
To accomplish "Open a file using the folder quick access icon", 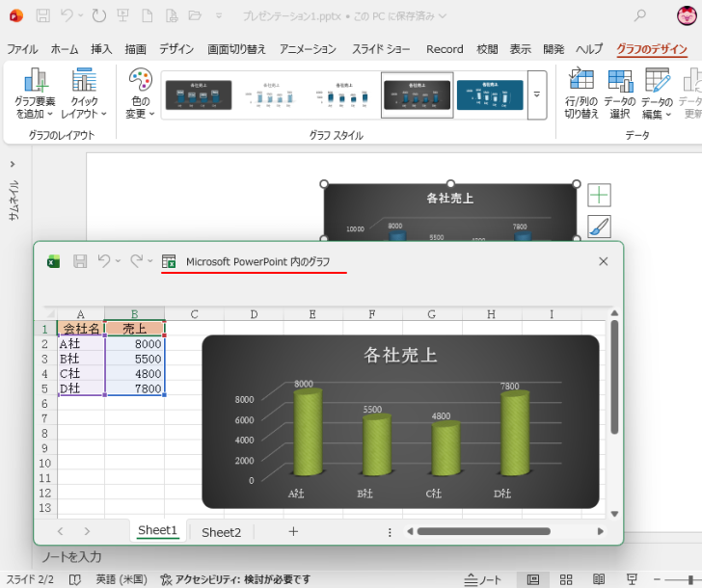I will [x=195, y=16].
